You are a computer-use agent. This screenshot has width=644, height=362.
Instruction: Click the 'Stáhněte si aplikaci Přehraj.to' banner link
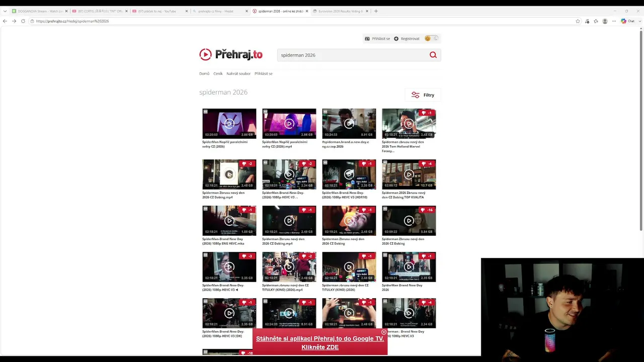320,343
